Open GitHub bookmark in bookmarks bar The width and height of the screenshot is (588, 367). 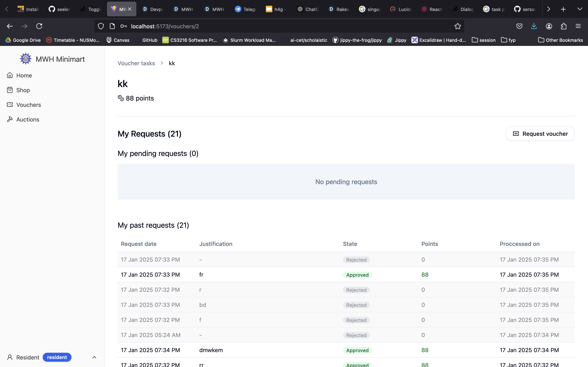tap(149, 40)
